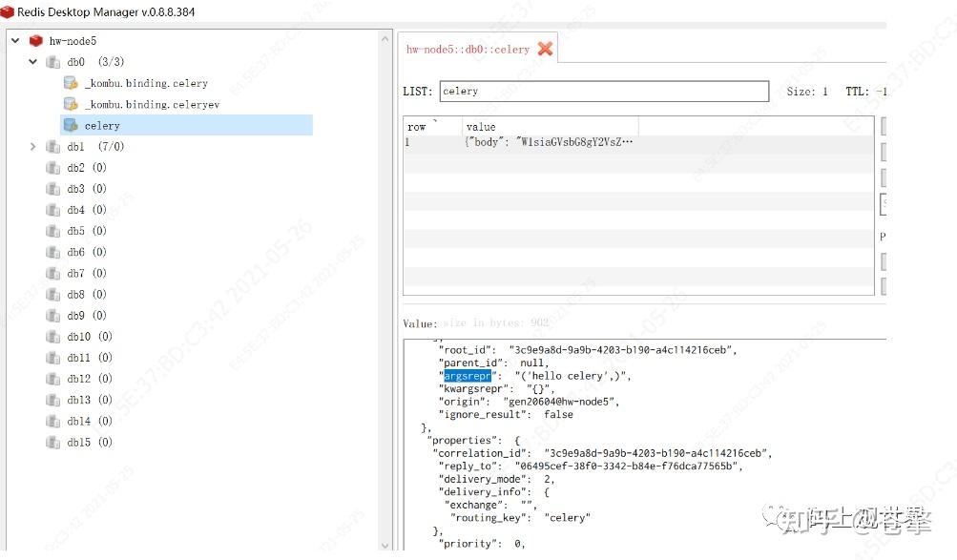The height and width of the screenshot is (560, 957).
Task: Click the db8 database icon
Action: click(53, 295)
